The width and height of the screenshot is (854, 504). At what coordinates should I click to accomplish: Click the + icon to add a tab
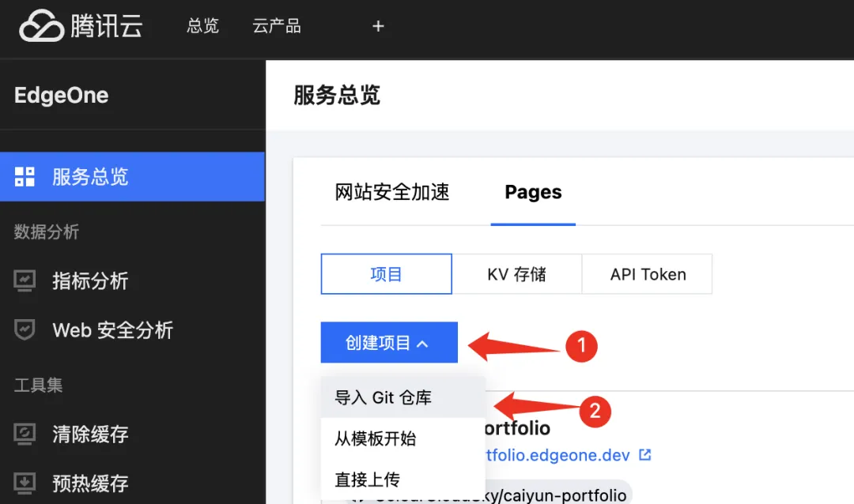pyautogui.click(x=378, y=26)
